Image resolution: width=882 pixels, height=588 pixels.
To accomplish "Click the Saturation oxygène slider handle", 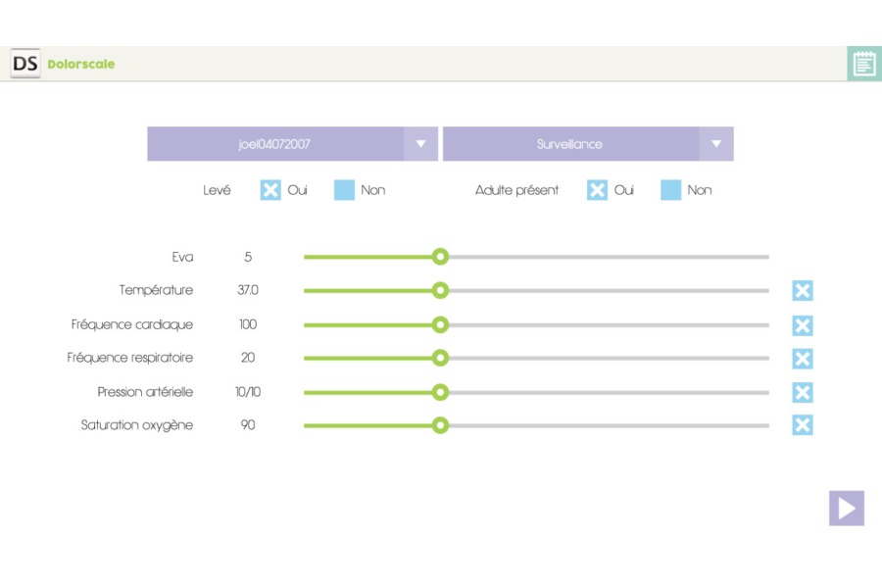I will (440, 425).
